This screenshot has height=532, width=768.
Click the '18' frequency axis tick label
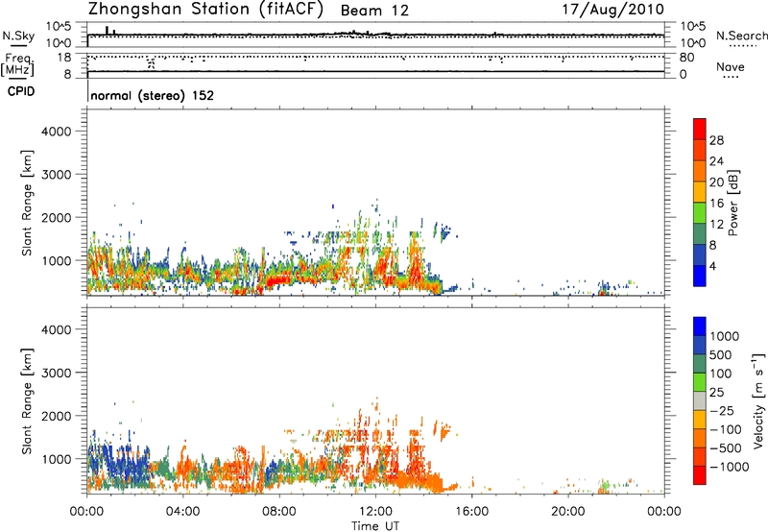pos(64,58)
